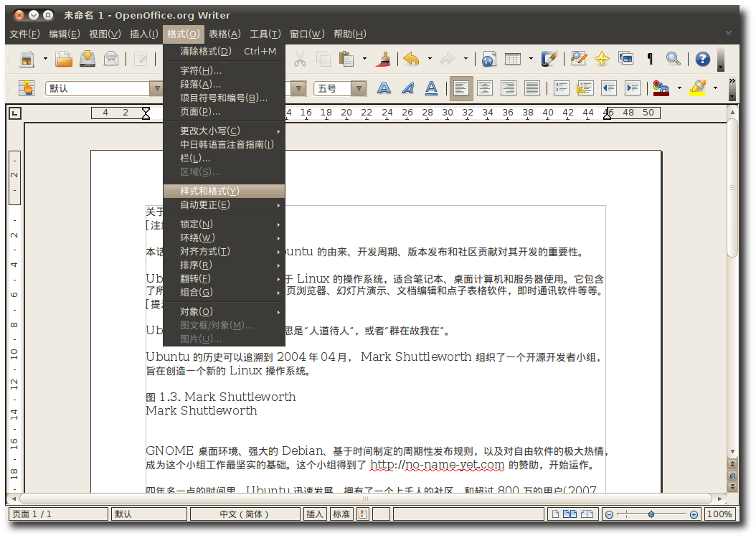
Task: Toggle align right
Action: click(x=508, y=88)
